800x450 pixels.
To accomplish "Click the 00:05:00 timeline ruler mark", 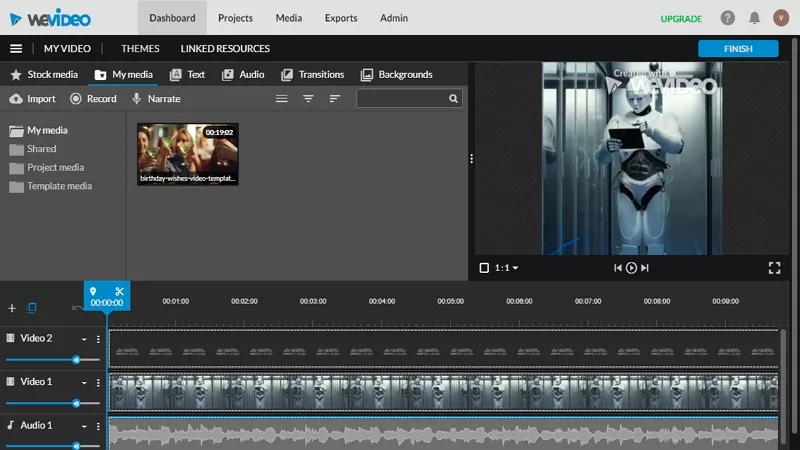I will click(451, 301).
